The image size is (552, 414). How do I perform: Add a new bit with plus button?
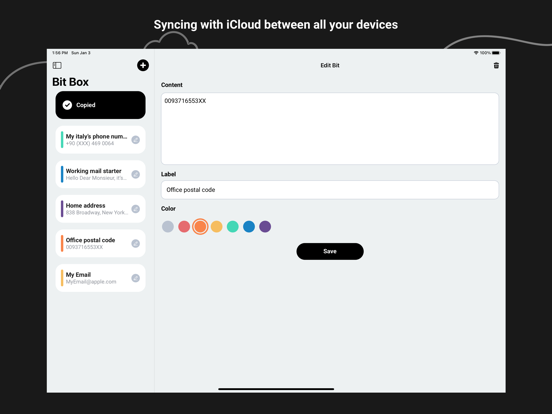tap(143, 65)
